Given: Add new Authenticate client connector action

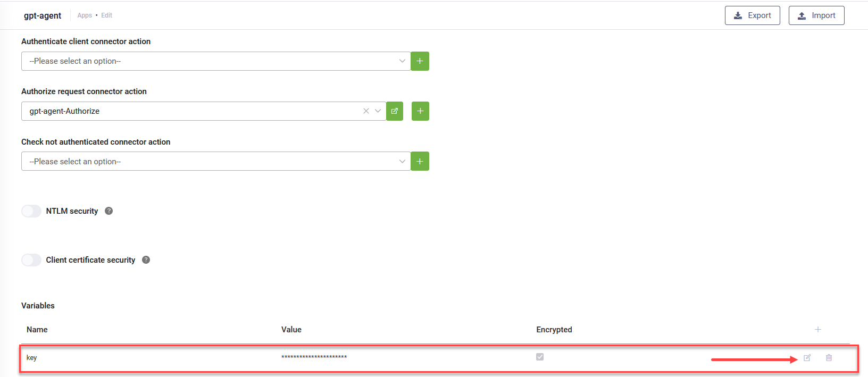Looking at the screenshot, I should (x=420, y=61).
